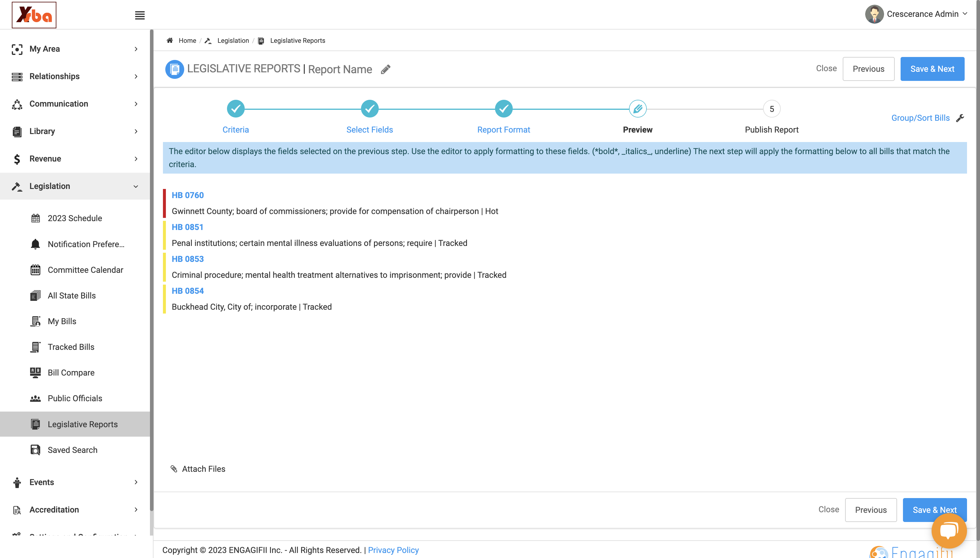This screenshot has height=558, width=980.
Task: Click the Notification Preferences bell icon
Action: tap(35, 244)
